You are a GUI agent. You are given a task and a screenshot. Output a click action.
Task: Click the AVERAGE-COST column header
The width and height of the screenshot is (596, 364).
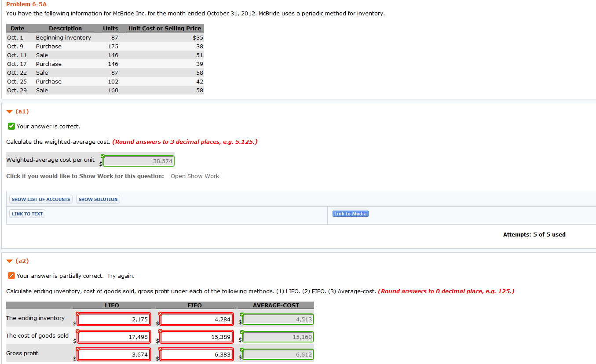(x=276, y=305)
